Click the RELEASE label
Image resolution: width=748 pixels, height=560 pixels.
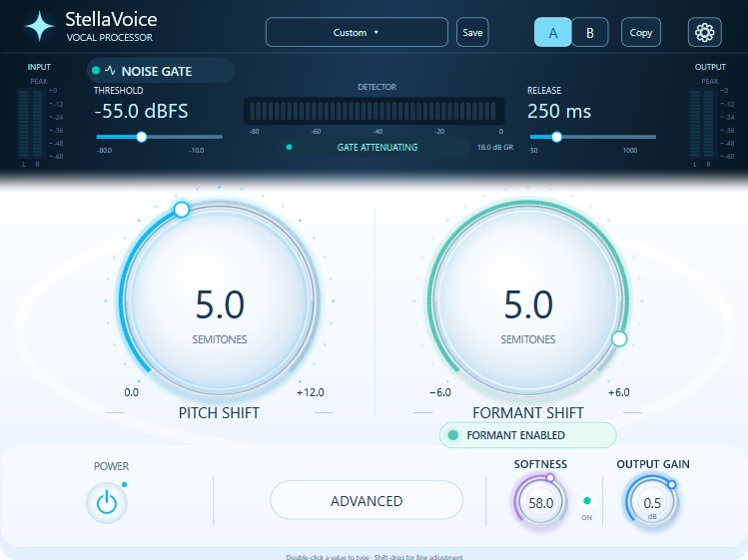click(544, 91)
